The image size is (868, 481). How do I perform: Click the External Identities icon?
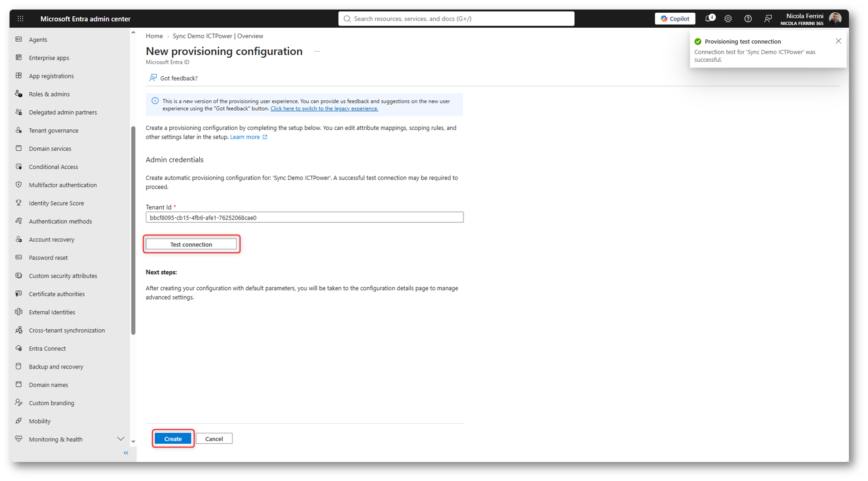pyautogui.click(x=19, y=312)
